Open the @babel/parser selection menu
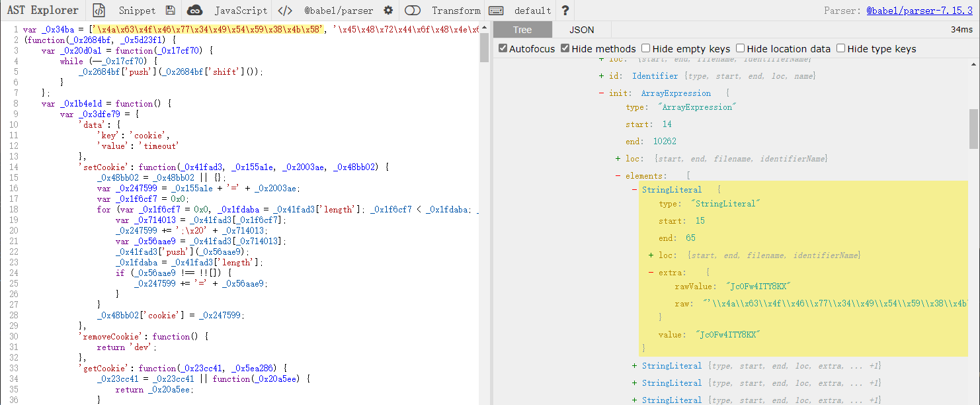Screen dimensions: 980x405 click(x=338, y=11)
